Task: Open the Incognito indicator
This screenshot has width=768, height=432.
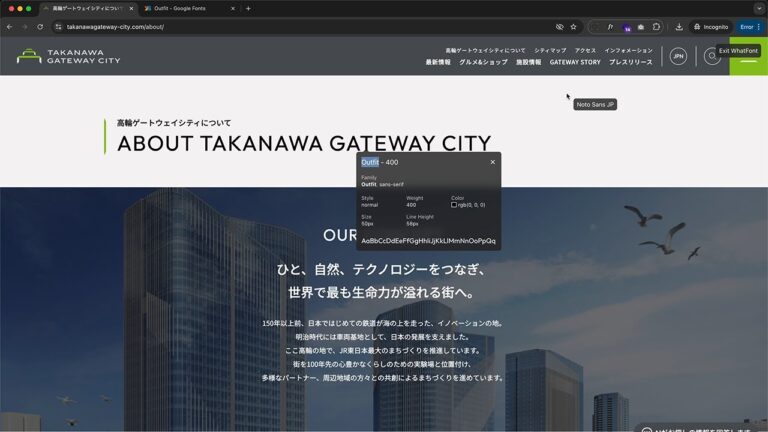Action: click(711, 27)
